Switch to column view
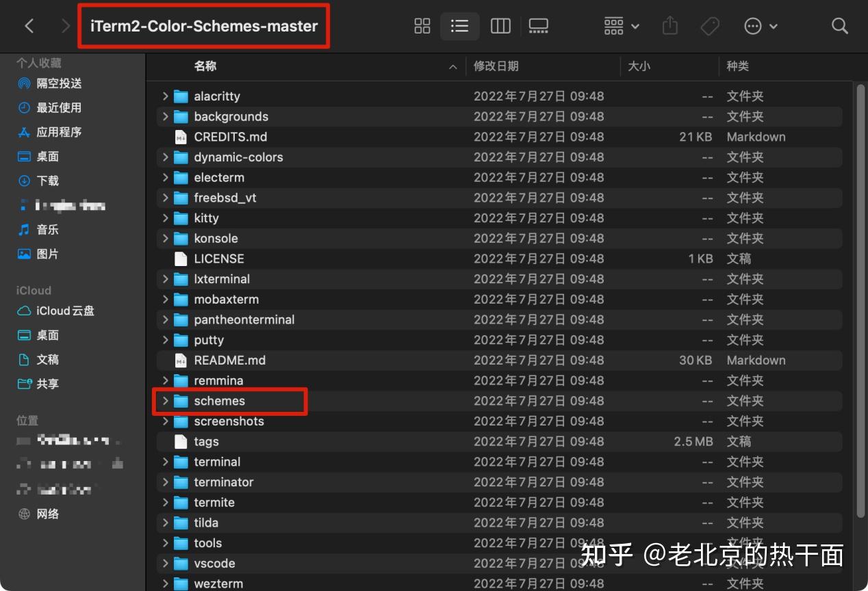This screenshot has width=868, height=591. pyautogui.click(x=500, y=26)
